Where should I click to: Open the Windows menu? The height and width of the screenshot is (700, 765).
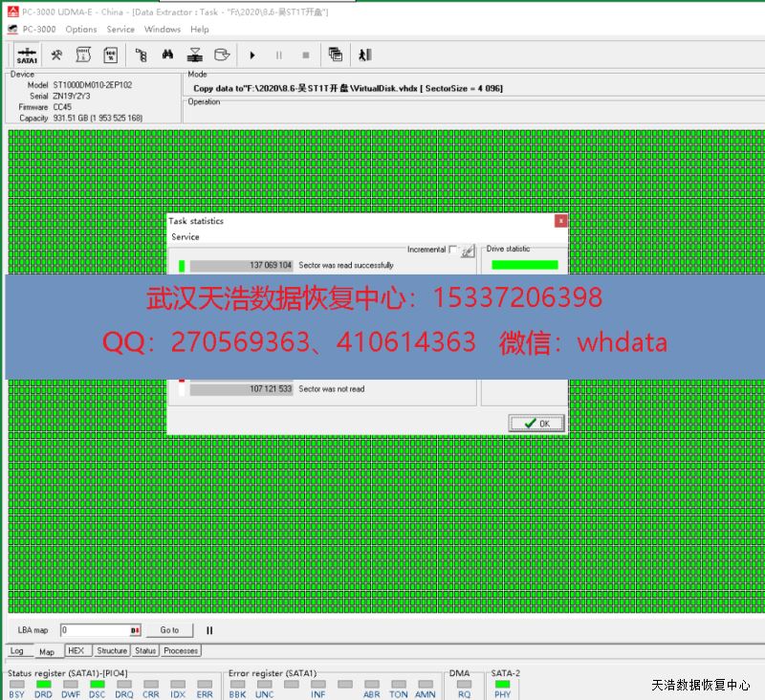click(x=163, y=30)
